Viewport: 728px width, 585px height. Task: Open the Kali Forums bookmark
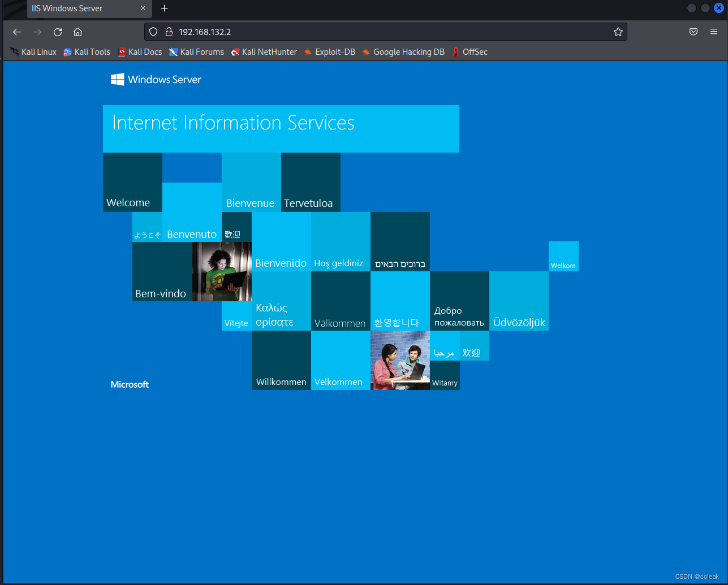(x=196, y=52)
